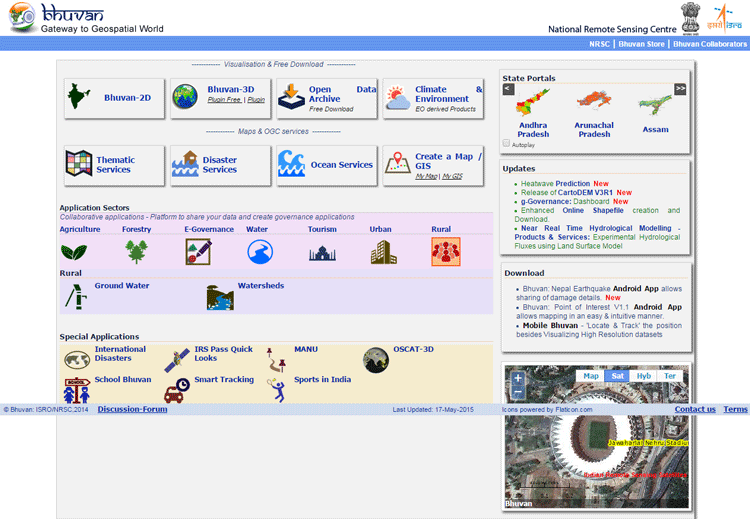Switch the map preview to Ter view
Screen dimensions: 750x519
[670, 376]
